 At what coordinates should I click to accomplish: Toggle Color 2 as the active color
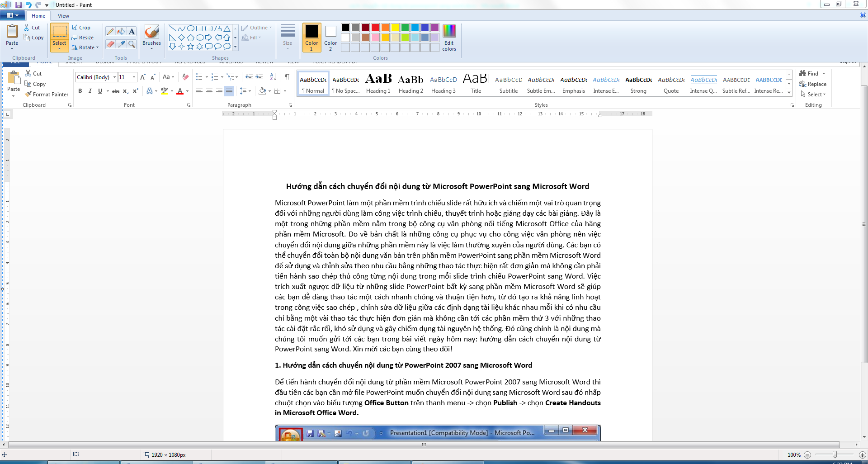[330, 37]
